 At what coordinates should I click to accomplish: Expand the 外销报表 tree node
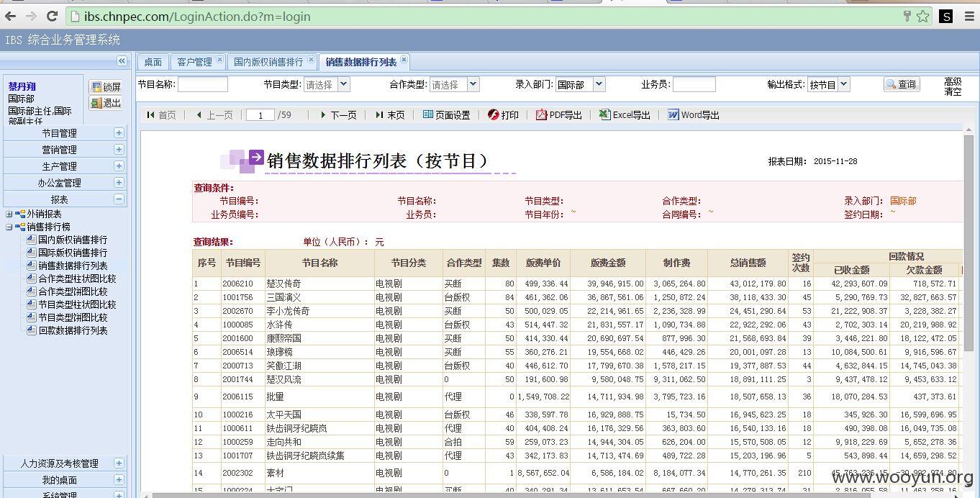tap(9, 214)
